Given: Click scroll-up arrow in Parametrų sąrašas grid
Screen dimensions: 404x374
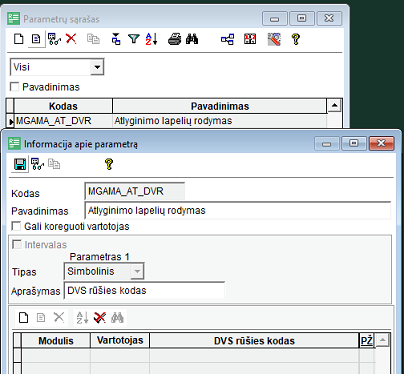Looking at the screenshot, I should pyautogui.click(x=334, y=106).
